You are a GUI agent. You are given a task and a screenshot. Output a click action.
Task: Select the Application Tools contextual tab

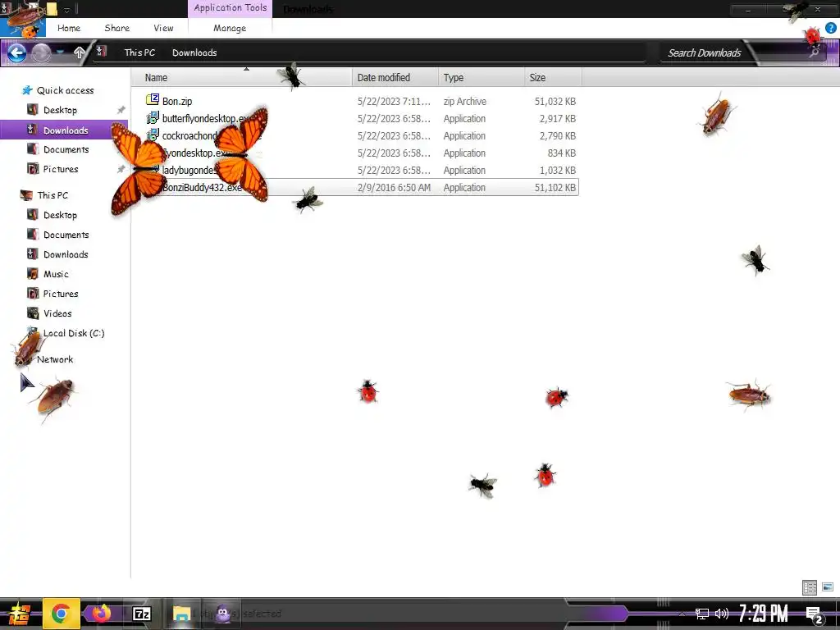pos(231,8)
